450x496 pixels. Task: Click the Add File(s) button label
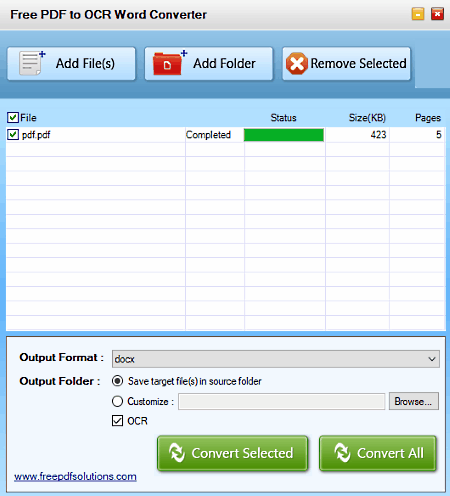(85, 63)
